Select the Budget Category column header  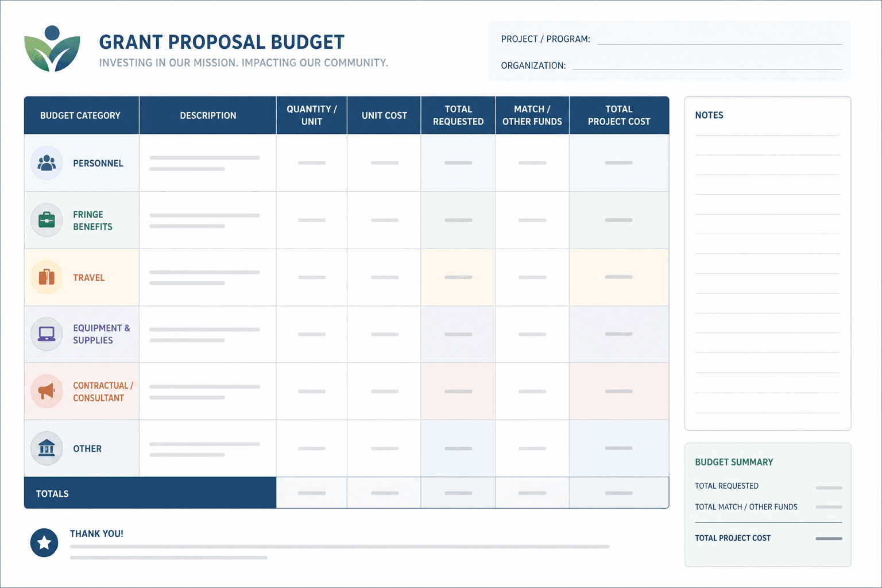tap(82, 115)
